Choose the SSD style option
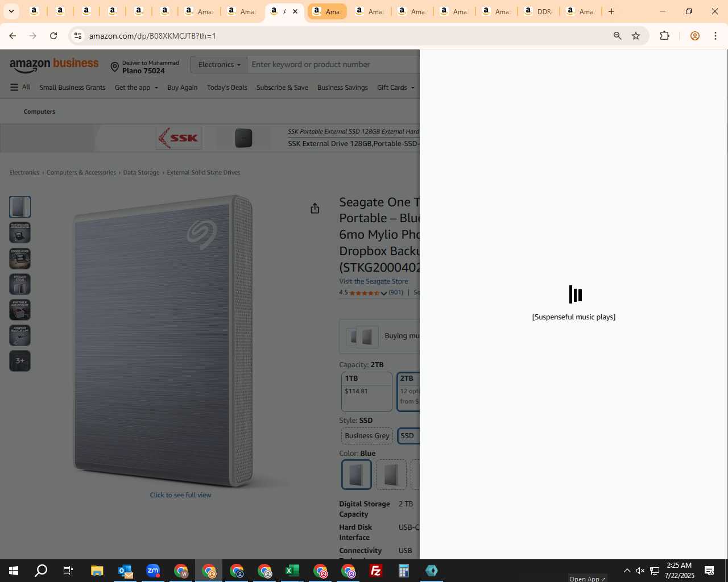728x582 pixels. click(x=408, y=436)
